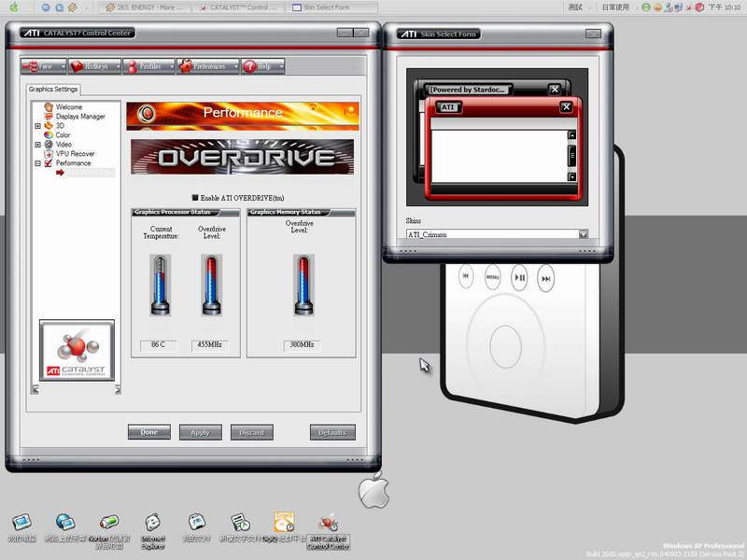This screenshot has height=560, width=747.
Task: Click the Defaults button
Action: tap(332, 432)
